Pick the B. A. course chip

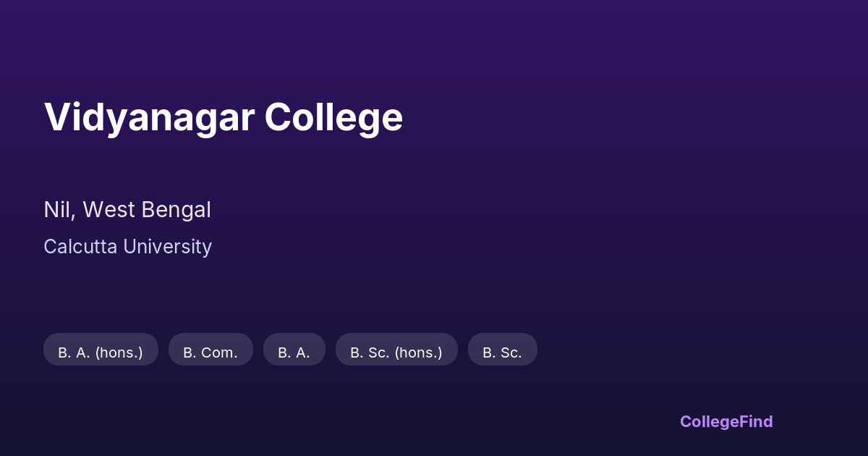click(294, 352)
